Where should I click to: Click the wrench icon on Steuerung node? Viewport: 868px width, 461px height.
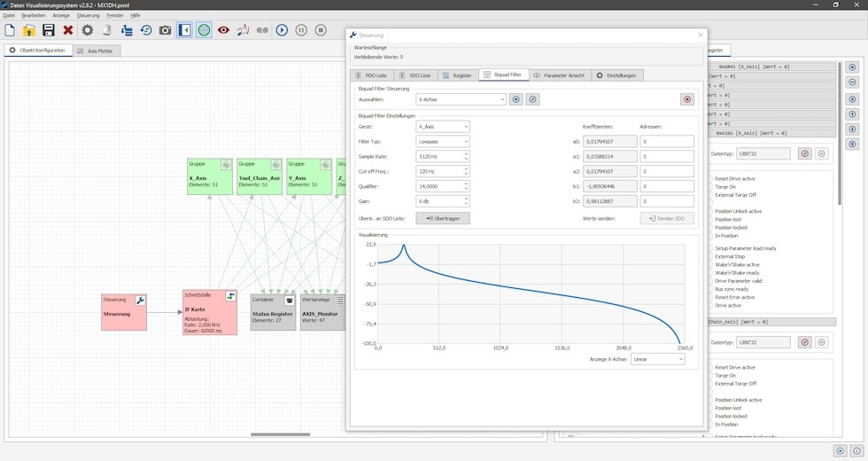click(x=140, y=301)
